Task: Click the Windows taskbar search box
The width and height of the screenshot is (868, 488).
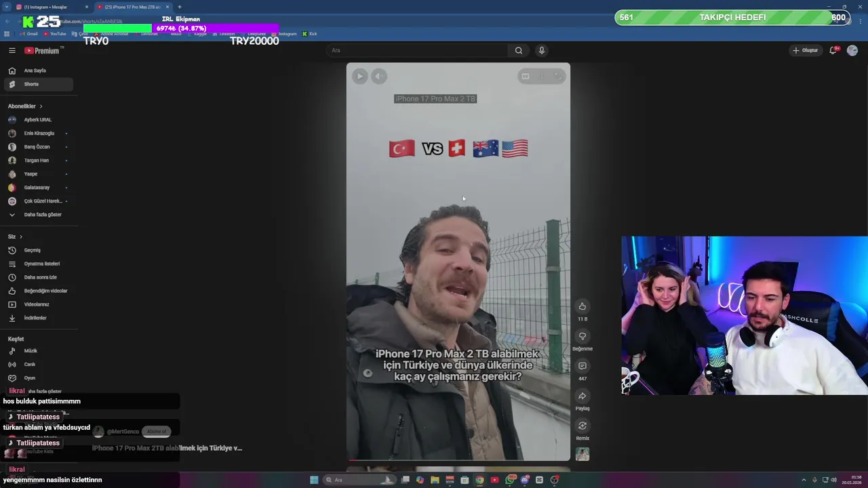Action: [x=359, y=480]
